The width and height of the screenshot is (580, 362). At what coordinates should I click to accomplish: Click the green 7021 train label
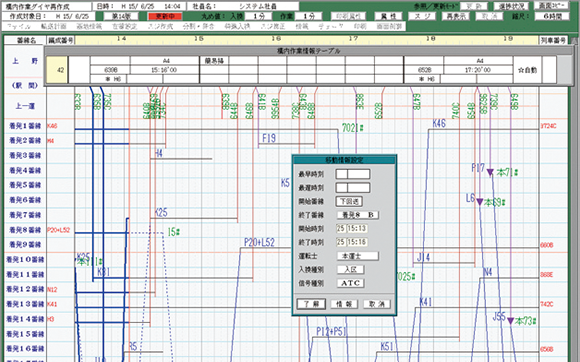353,128
